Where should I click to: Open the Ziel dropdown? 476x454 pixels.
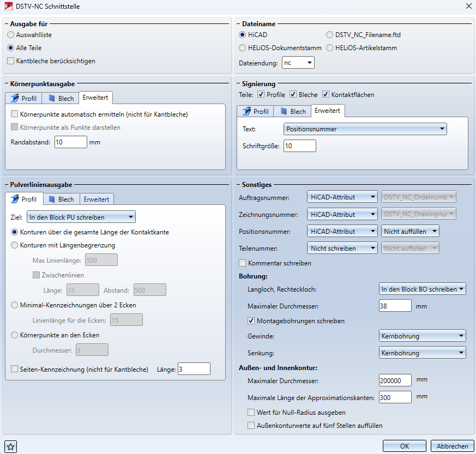[81, 217]
